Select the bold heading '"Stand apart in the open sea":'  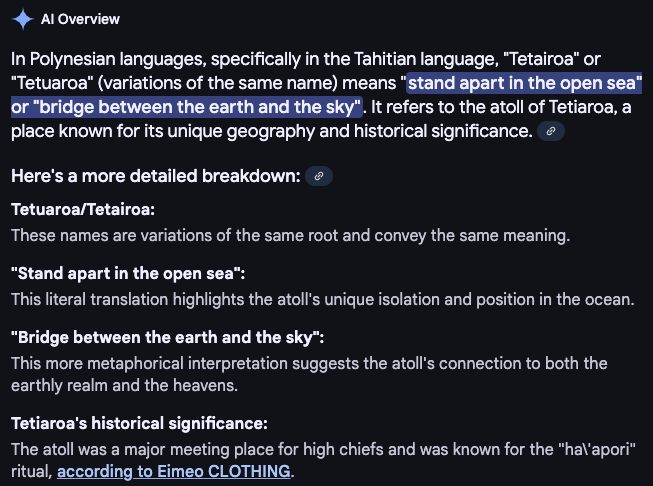tap(128, 274)
